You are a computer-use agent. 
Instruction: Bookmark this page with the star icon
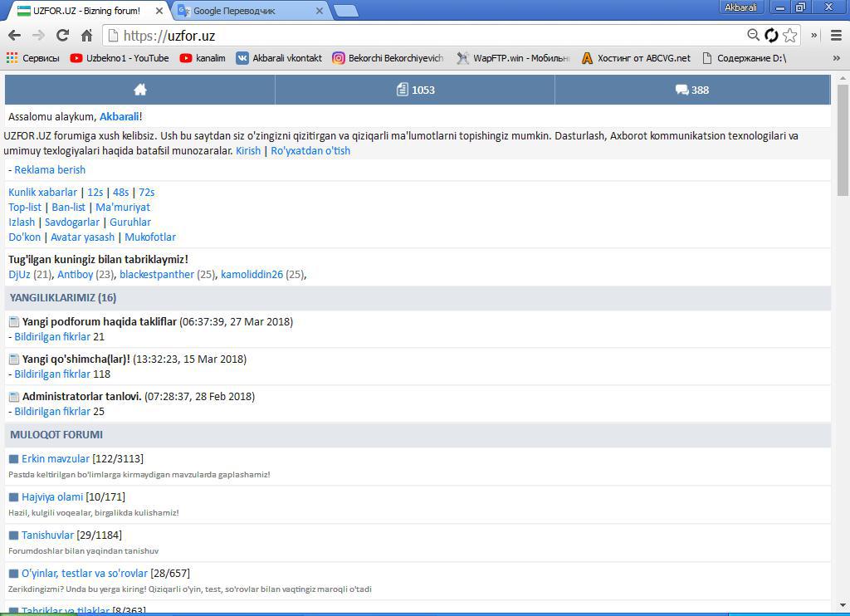(x=790, y=35)
